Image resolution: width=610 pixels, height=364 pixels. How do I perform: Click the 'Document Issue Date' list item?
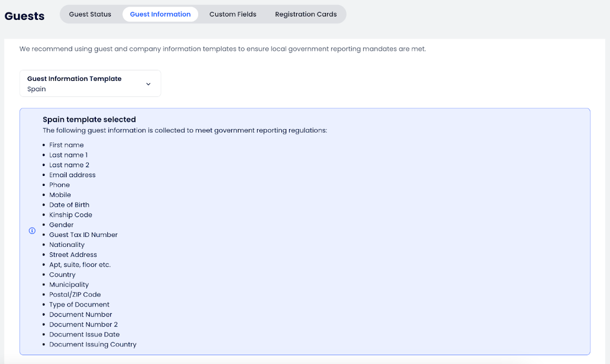pyautogui.click(x=84, y=334)
